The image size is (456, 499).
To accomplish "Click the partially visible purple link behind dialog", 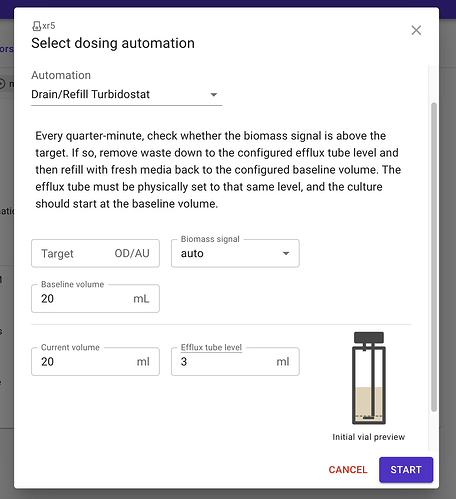I will click(7, 49).
